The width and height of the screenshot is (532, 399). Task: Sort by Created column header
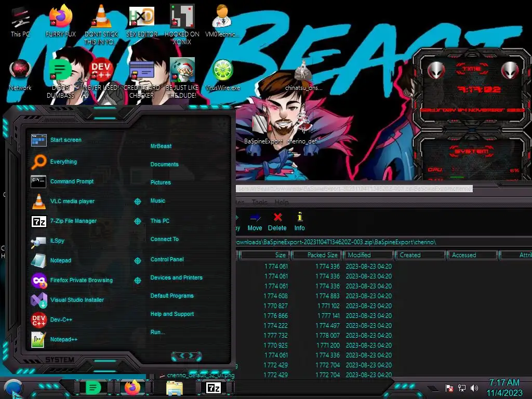tap(420, 255)
